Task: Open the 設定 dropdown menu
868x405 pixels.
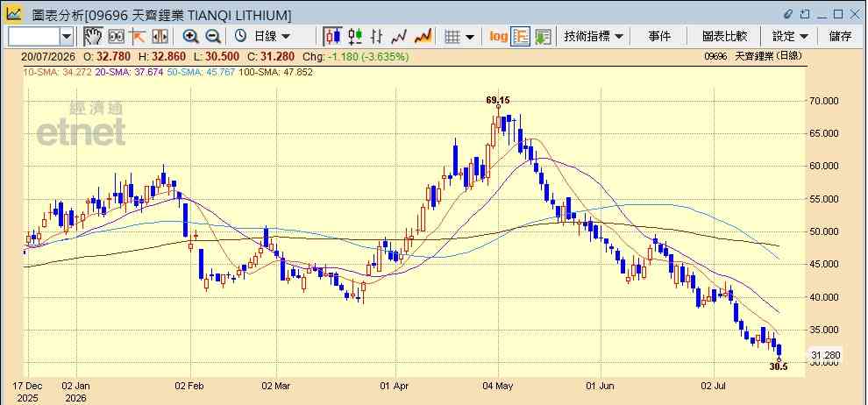Action: 790,37
